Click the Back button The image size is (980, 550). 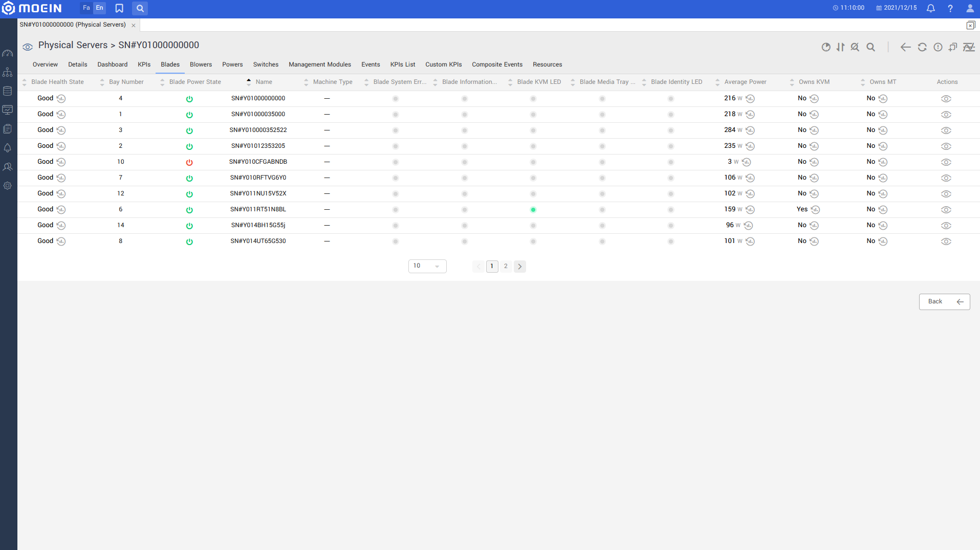point(944,301)
